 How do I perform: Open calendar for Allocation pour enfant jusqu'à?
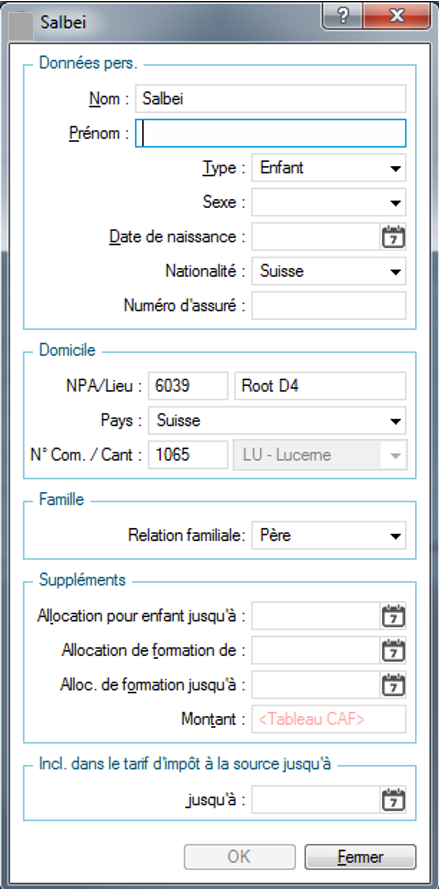(393, 616)
